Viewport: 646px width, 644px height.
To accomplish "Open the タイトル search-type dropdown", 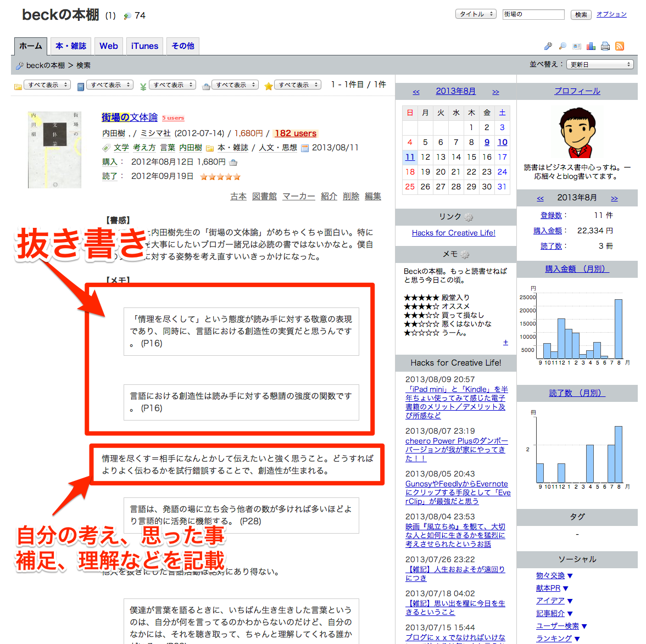I will click(475, 14).
